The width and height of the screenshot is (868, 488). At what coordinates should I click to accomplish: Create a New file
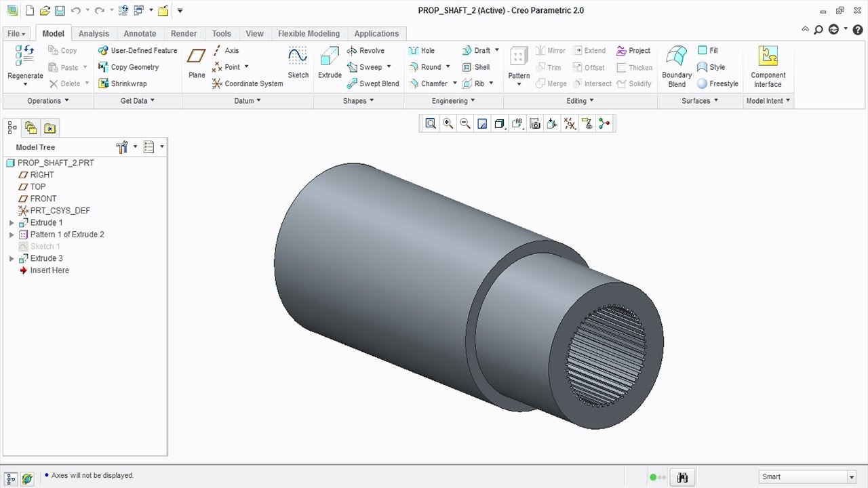[30, 10]
